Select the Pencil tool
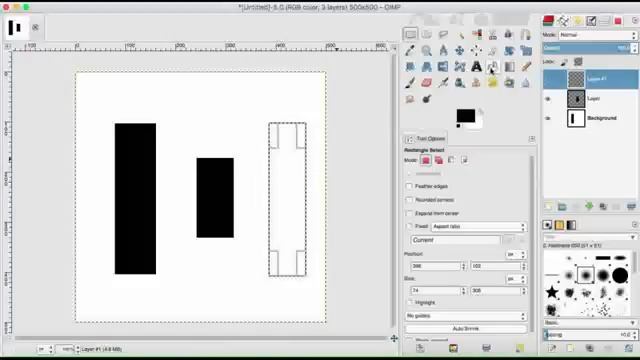Screen dimensions: 640x360 (x=526, y=67)
